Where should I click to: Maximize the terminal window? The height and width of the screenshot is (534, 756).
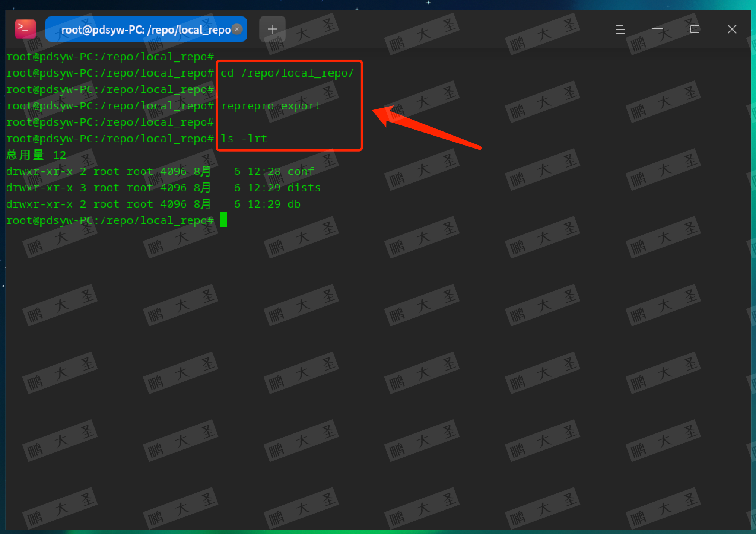click(x=695, y=29)
